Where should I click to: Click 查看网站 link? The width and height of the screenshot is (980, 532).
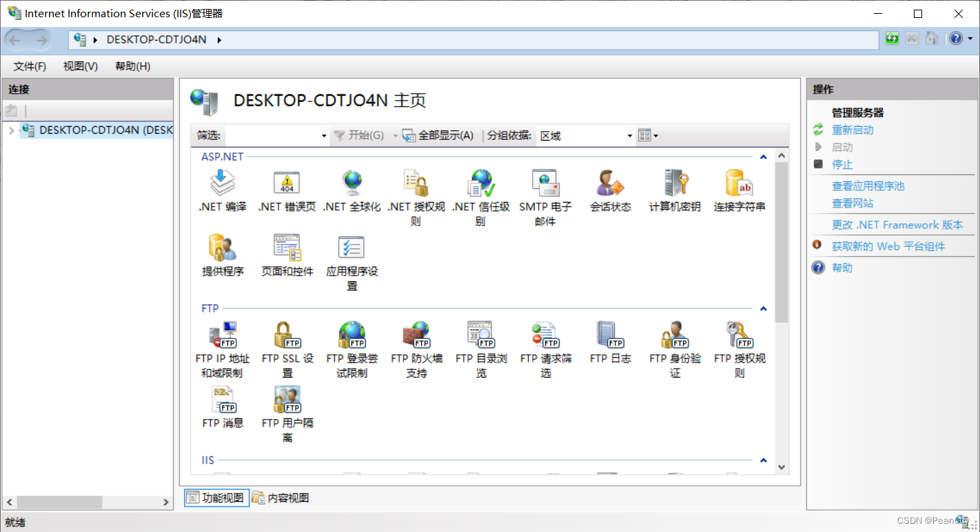853,203
